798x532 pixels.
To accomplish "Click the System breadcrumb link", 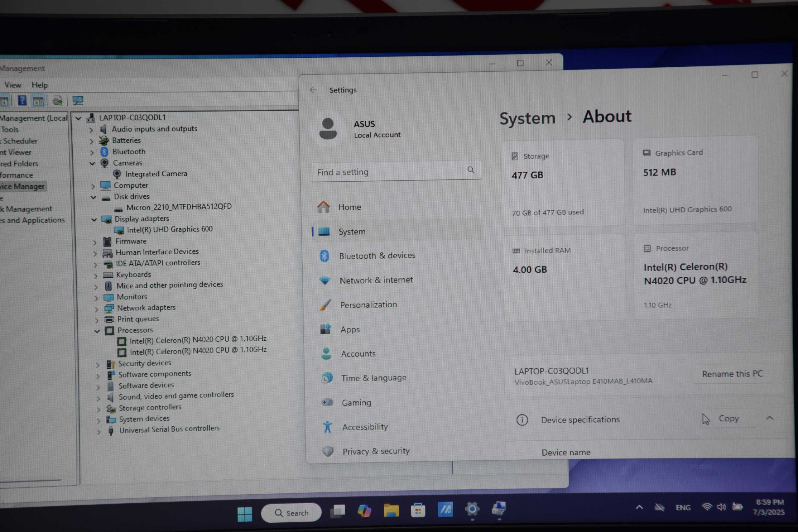I will [528, 118].
